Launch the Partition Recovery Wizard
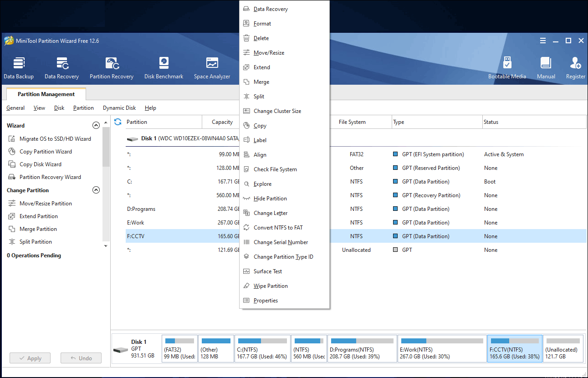Image resolution: width=588 pixels, height=378 pixels. point(45,177)
